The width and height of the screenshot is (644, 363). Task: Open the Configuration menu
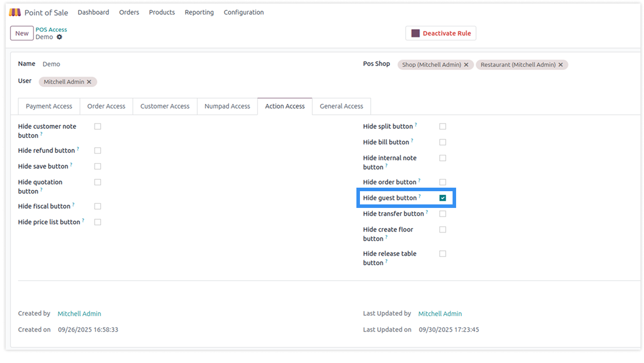[x=243, y=12]
